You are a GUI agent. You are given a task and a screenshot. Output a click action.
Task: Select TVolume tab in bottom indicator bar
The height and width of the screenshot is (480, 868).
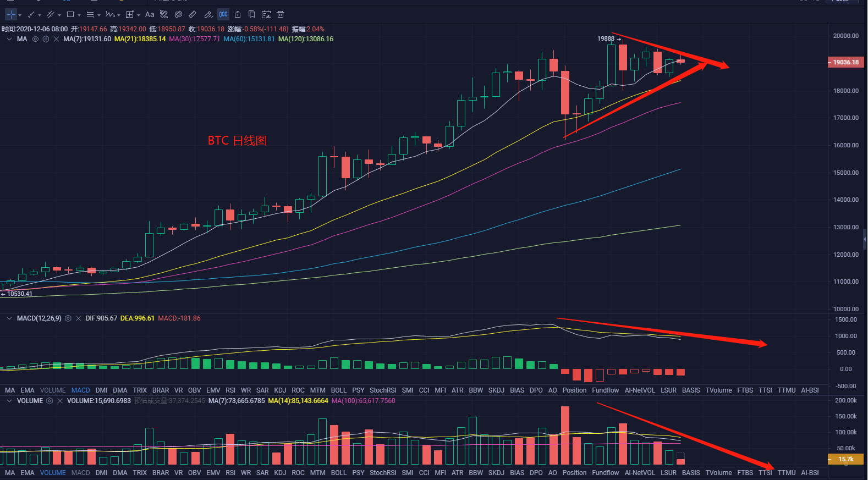point(719,473)
